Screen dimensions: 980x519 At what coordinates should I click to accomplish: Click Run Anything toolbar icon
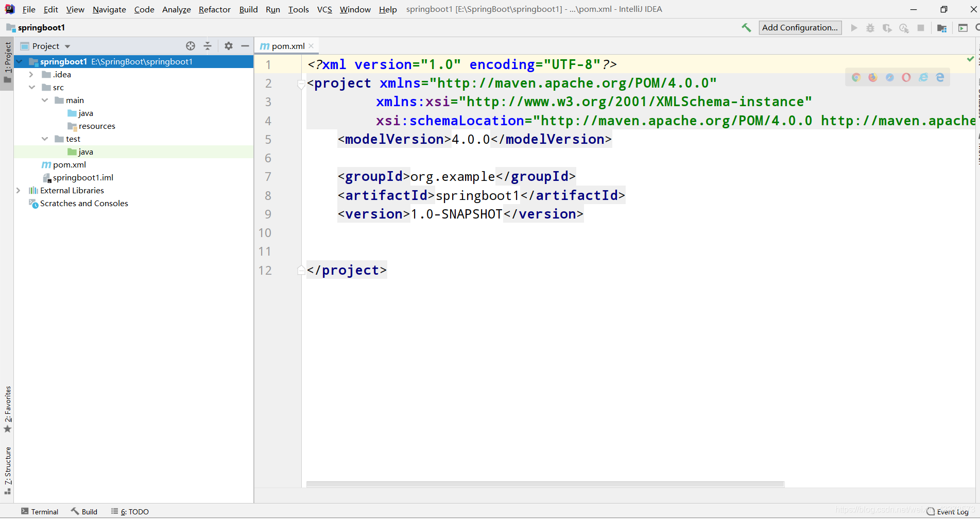pyautogui.click(x=963, y=28)
